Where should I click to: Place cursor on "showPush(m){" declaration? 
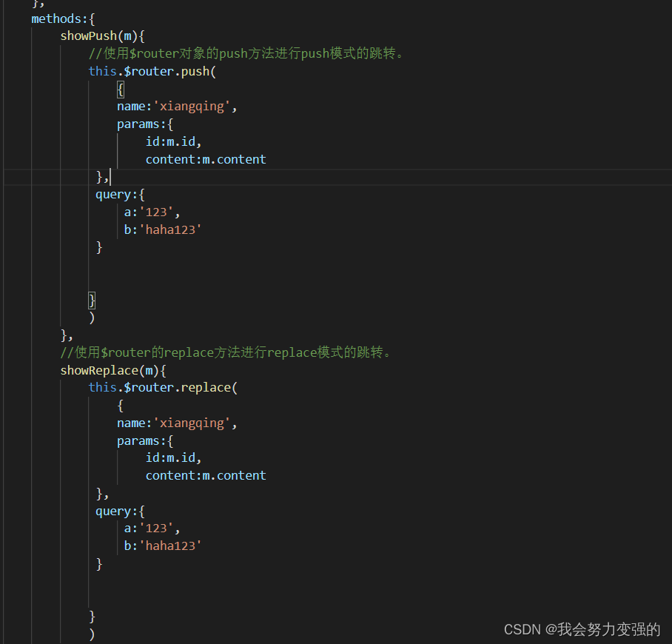(102, 36)
